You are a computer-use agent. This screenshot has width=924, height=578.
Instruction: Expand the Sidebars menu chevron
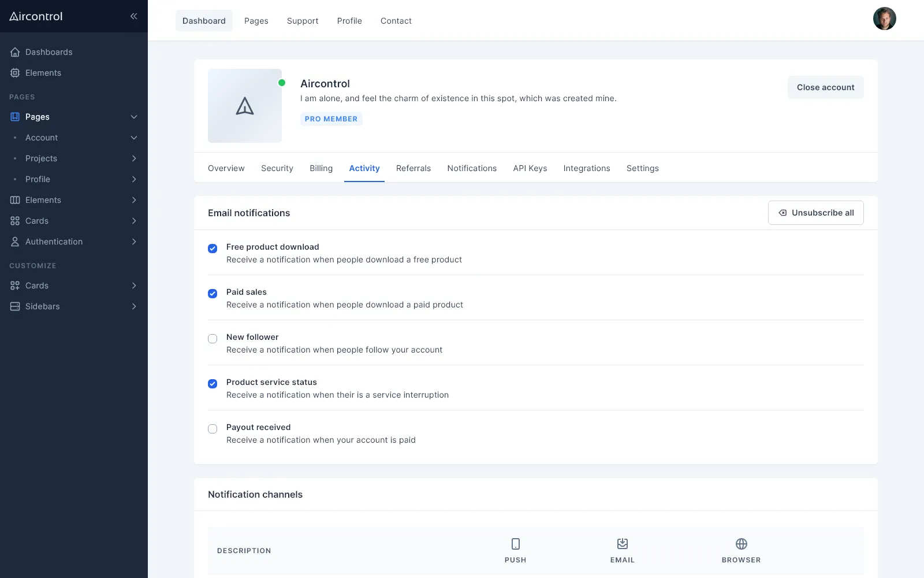point(134,306)
